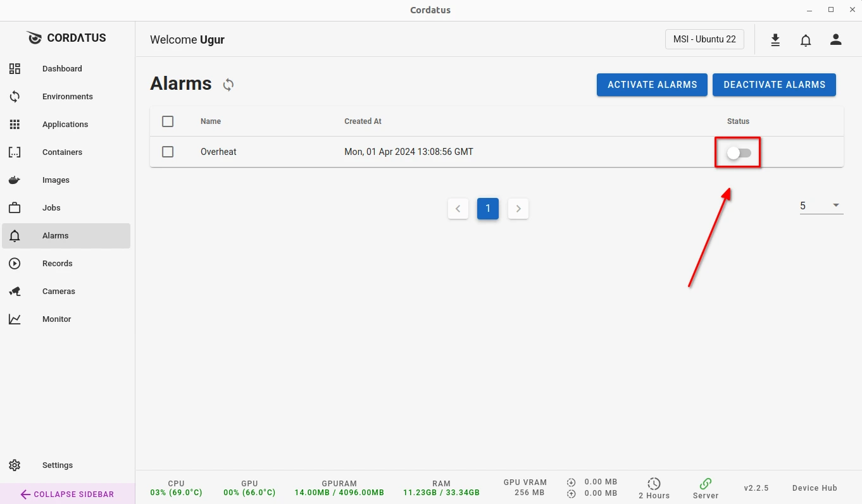Screen dimensions: 862x504
Task: Click the Cordatus logo in sidebar
Action: pyautogui.click(x=34, y=38)
